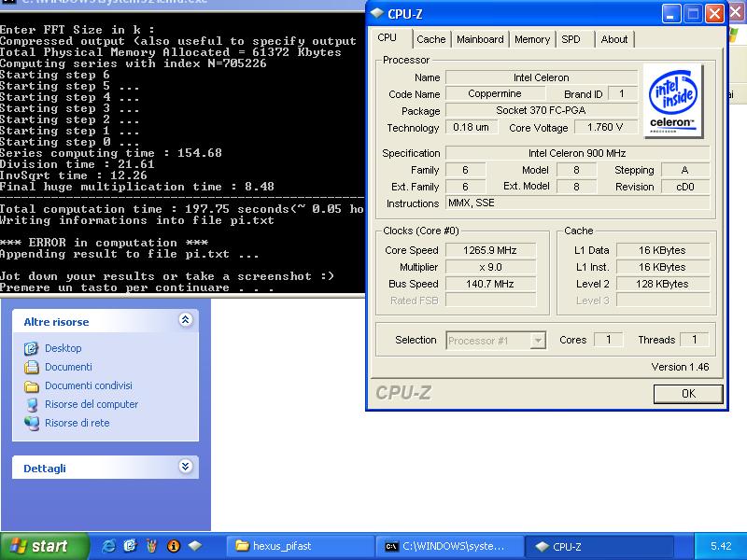Click the Risorse del computer icon

pos(32,405)
